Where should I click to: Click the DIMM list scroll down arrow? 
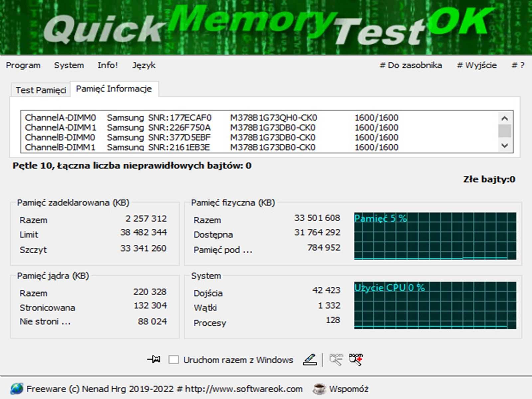click(x=505, y=146)
